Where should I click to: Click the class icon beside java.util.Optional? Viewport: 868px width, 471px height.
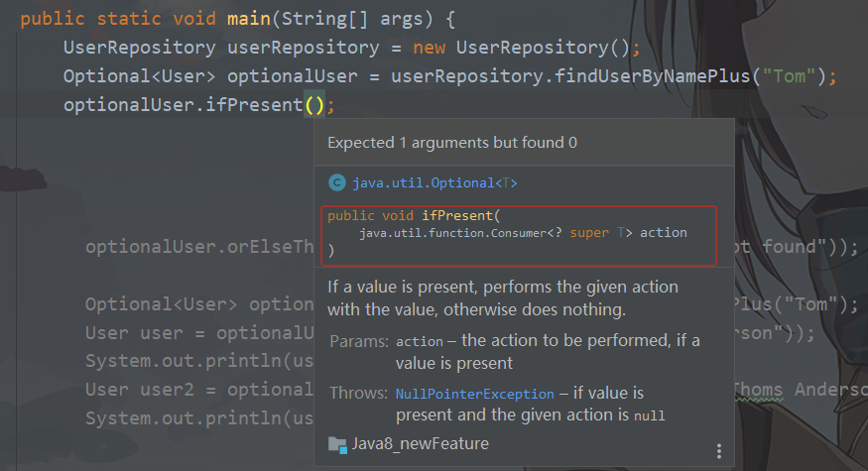(337, 182)
